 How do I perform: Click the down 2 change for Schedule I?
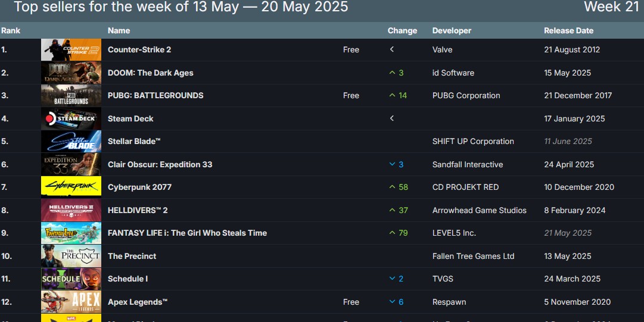point(396,279)
